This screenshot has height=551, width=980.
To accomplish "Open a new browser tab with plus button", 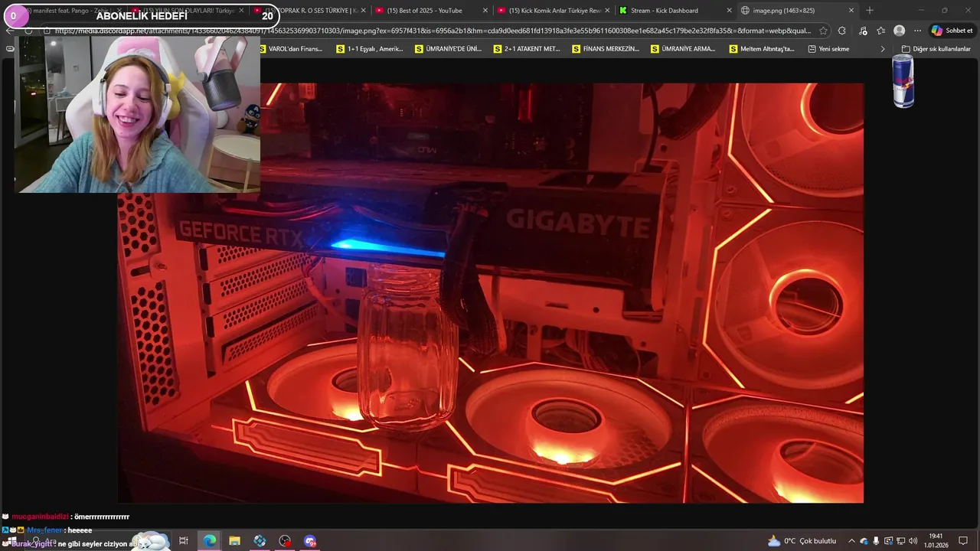I will (869, 11).
